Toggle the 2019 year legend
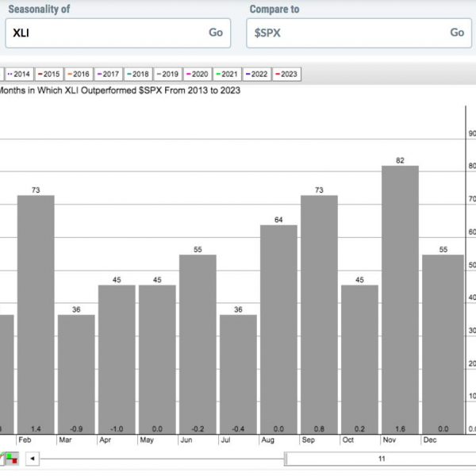 tap(168, 74)
